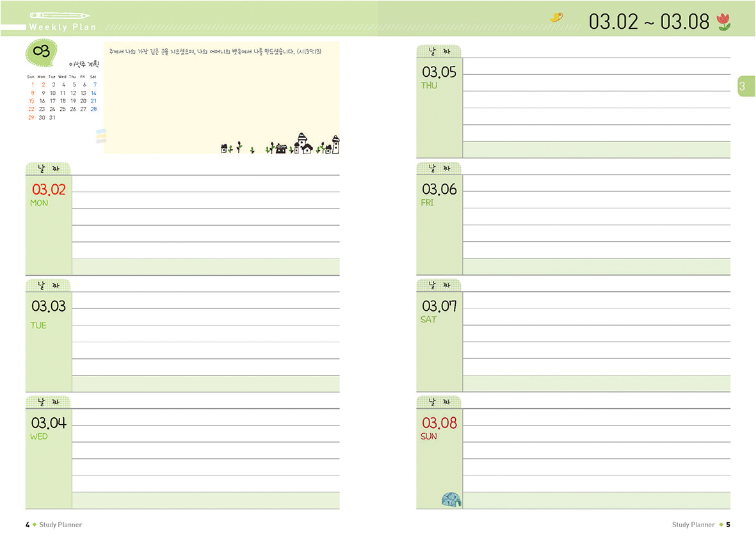This screenshot has width=756, height=540.
Task: Click the green diamond beside page 5
Action: 721,525
